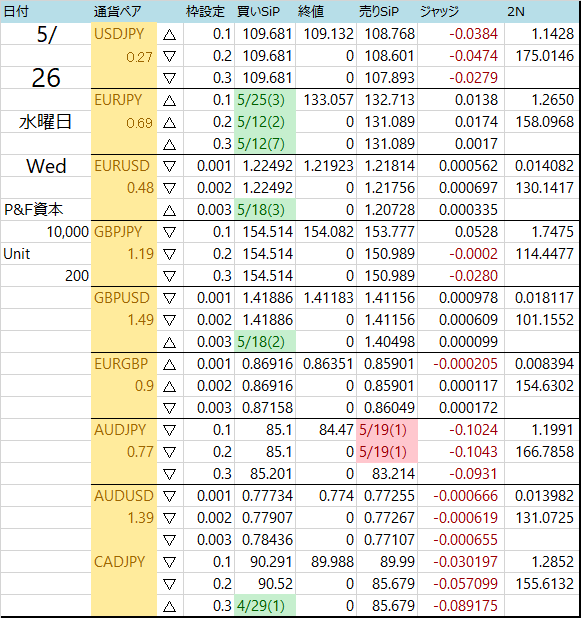Viewport: 581px width, 618px height.
Task: Click the AUDUSD currency pair cell
Action: tap(124, 495)
